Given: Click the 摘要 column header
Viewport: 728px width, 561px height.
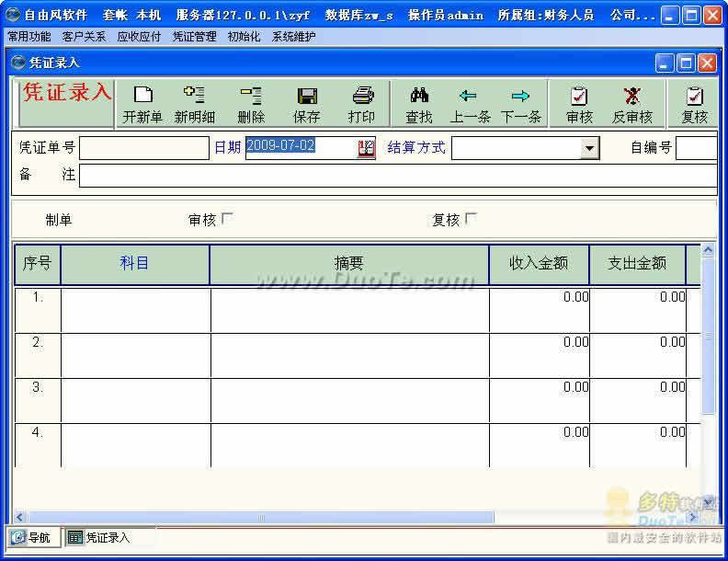Looking at the screenshot, I should [349, 264].
